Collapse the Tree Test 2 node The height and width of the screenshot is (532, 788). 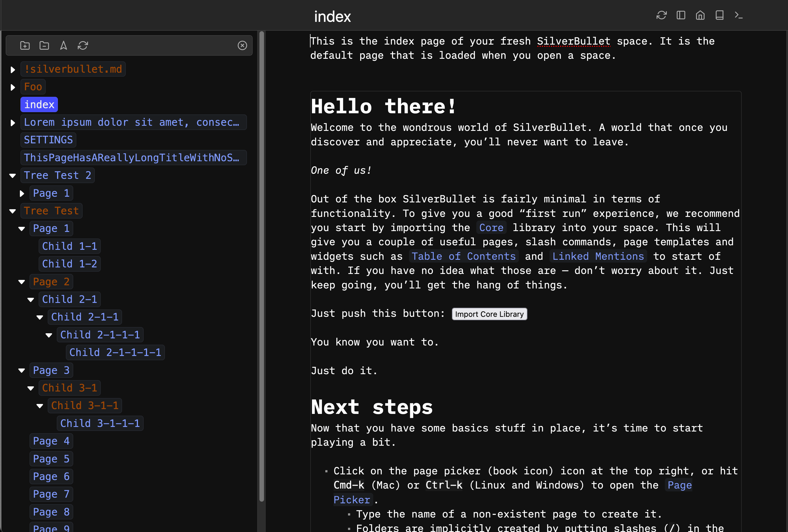point(13,176)
